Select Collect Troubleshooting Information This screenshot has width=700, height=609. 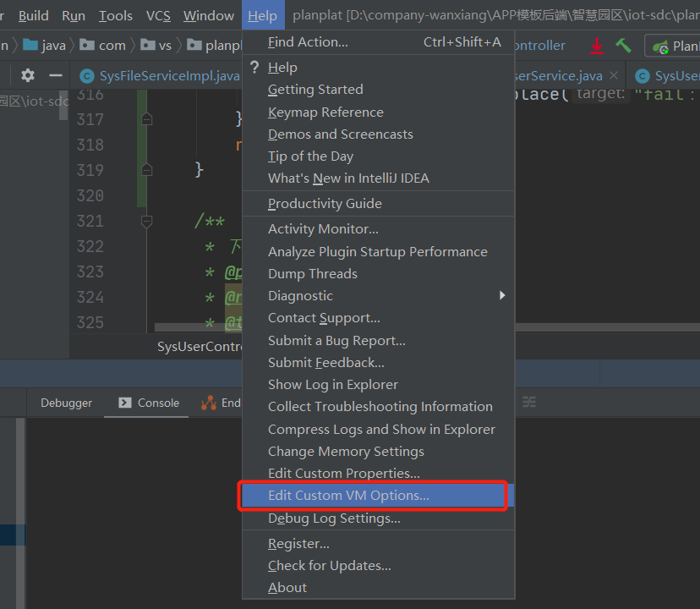pos(378,407)
